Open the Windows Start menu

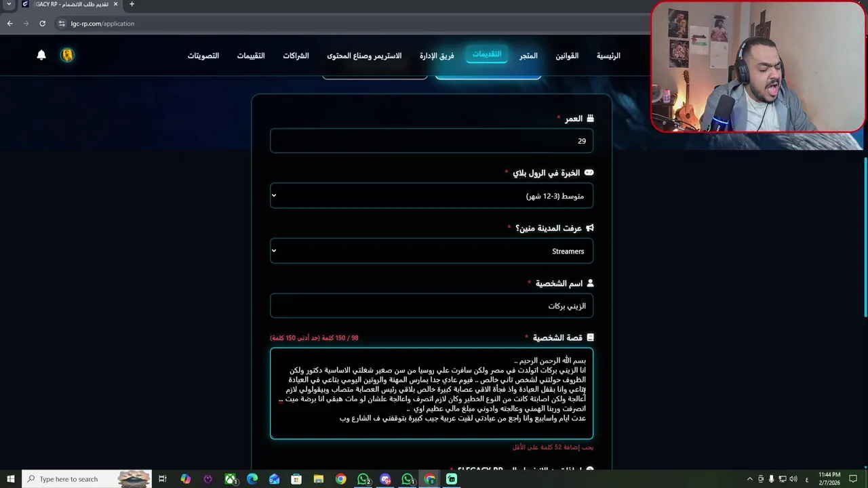pos(10,479)
